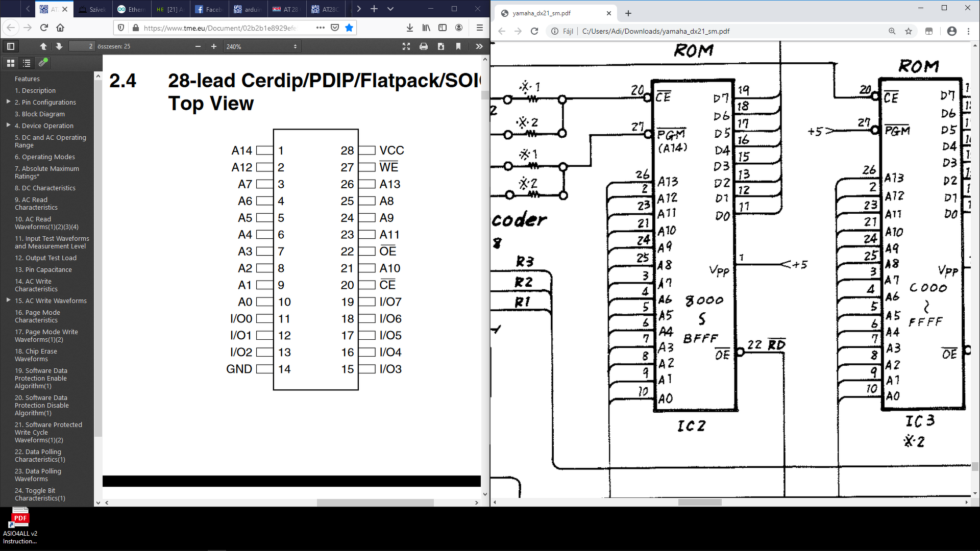
Task: Click the PDF horizontal scrollbar thumb
Action: click(375, 503)
